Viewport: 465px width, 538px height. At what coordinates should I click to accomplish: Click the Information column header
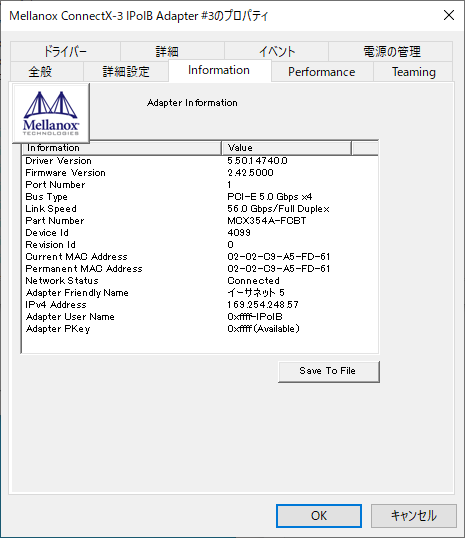coord(121,148)
